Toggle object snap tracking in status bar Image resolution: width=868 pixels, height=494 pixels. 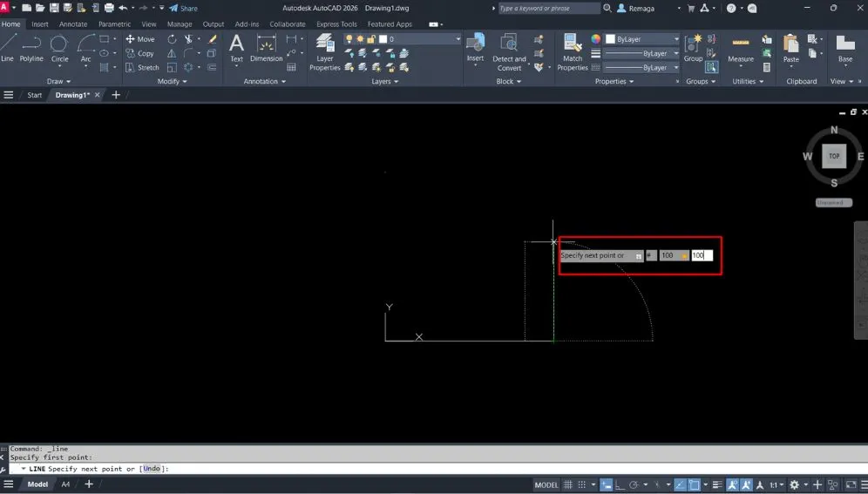[x=680, y=485]
